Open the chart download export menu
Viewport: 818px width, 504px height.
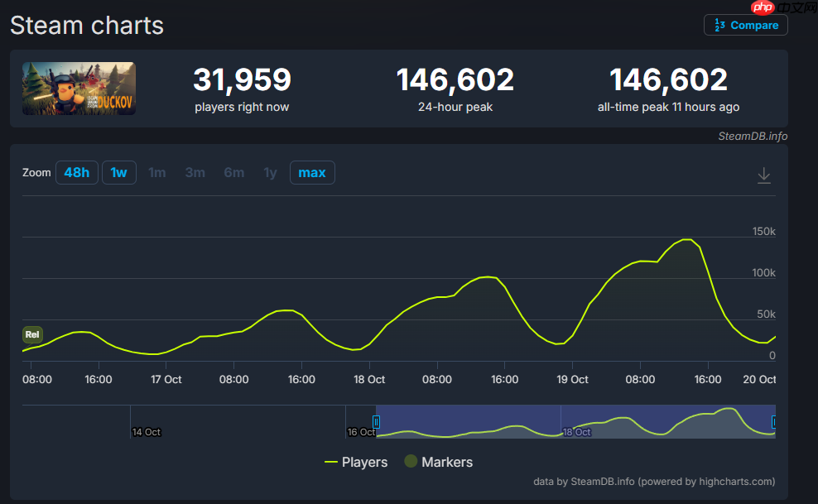[x=763, y=175]
